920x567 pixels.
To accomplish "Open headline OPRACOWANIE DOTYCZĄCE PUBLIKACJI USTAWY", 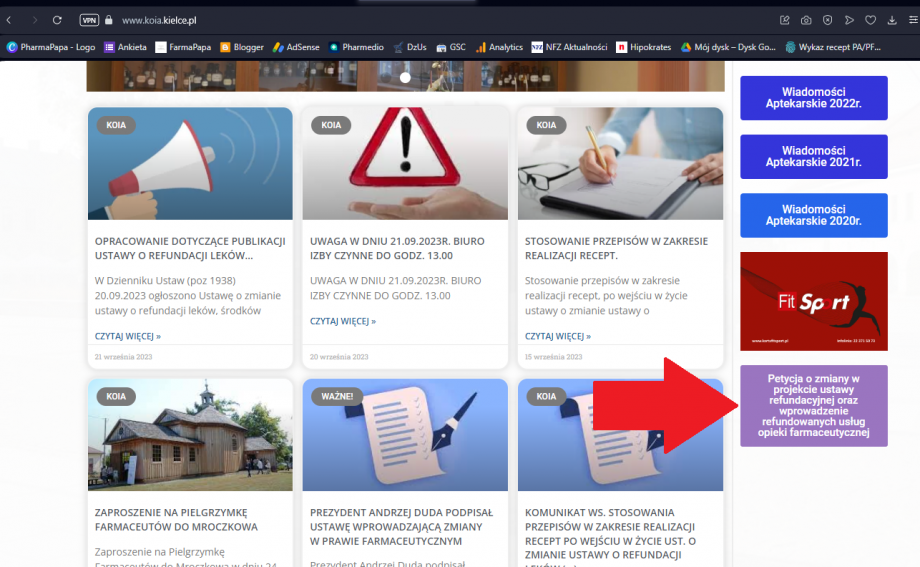I will [190, 248].
